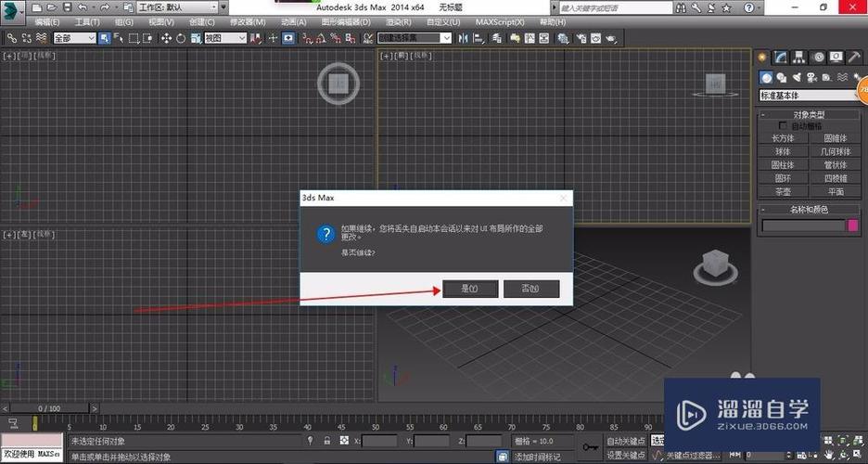Open the MAXScript(X) menu
This screenshot has height=464, width=868.
(500, 22)
